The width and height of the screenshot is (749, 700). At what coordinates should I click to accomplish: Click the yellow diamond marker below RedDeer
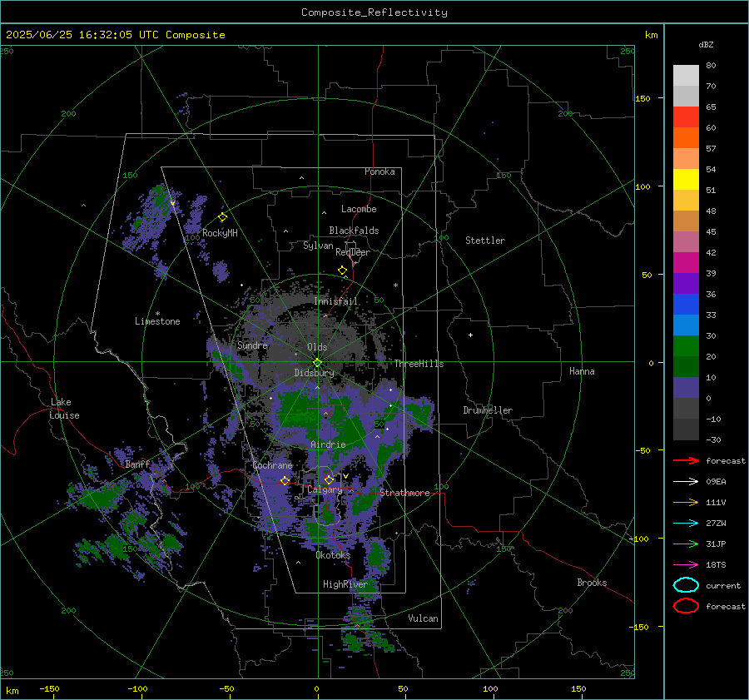[x=343, y=271]
